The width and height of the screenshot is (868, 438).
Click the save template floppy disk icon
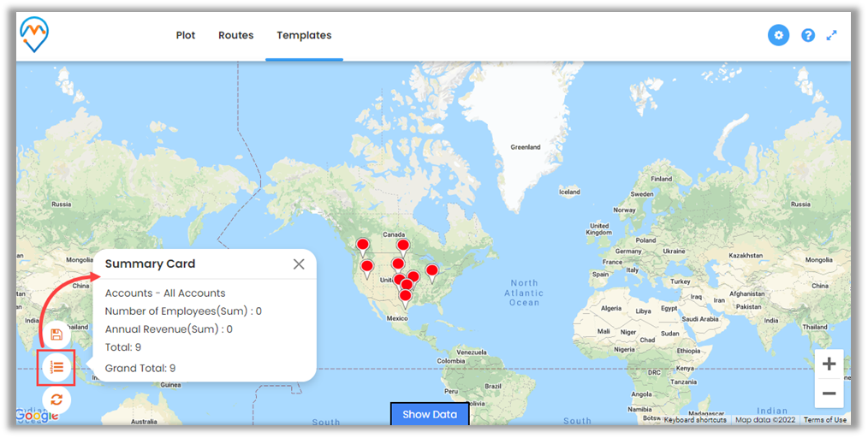pos(56,334)
